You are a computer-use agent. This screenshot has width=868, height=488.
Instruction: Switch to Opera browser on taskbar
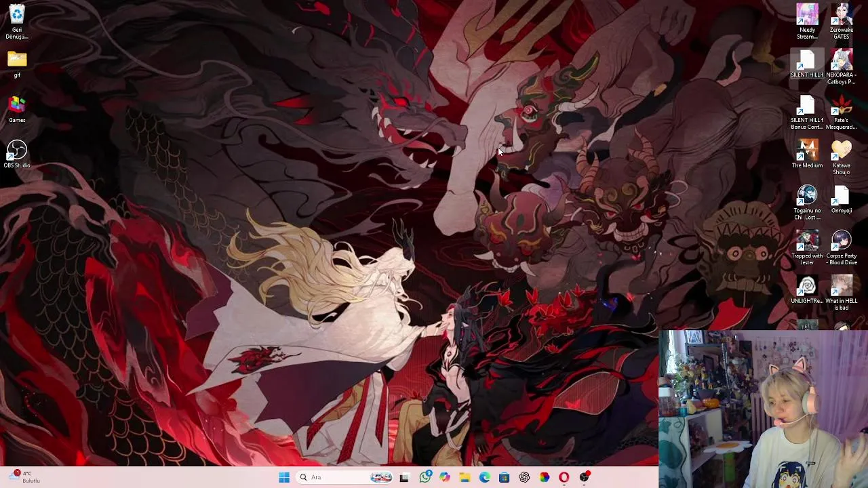564,477
